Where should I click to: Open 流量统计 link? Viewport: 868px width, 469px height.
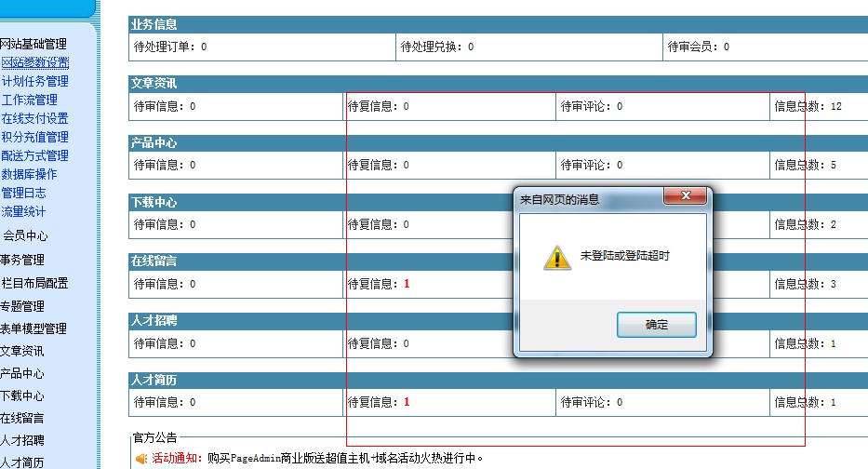click(x=23, y=211)
